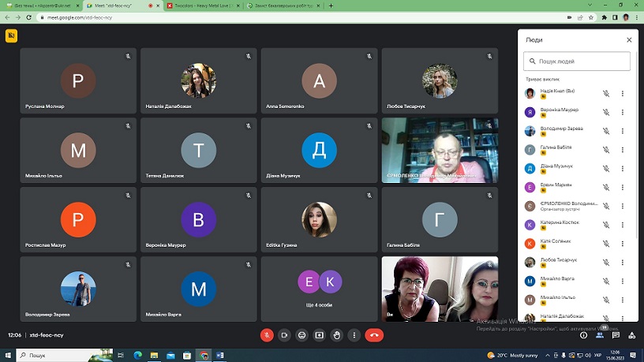Open options menu for Володимир Зарева

(623, 131)
